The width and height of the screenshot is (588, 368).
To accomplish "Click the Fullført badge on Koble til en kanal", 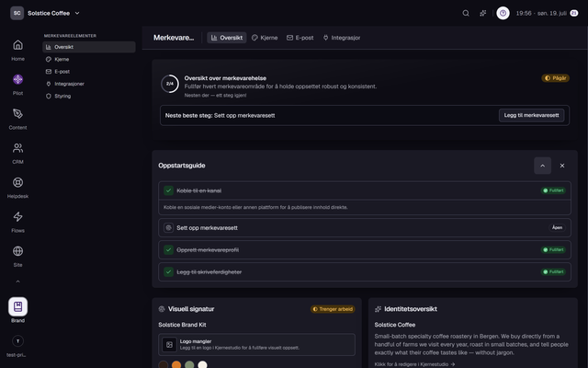I will coord(553,190).
